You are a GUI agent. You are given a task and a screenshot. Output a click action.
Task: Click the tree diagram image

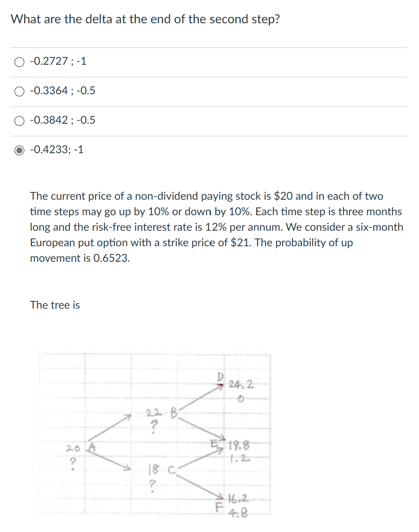click(155, 436)
